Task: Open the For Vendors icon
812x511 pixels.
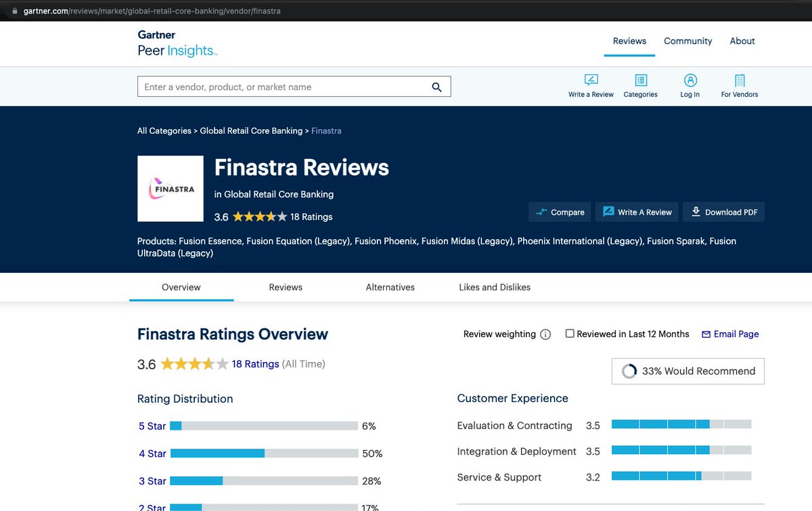Action: point(740,86)
